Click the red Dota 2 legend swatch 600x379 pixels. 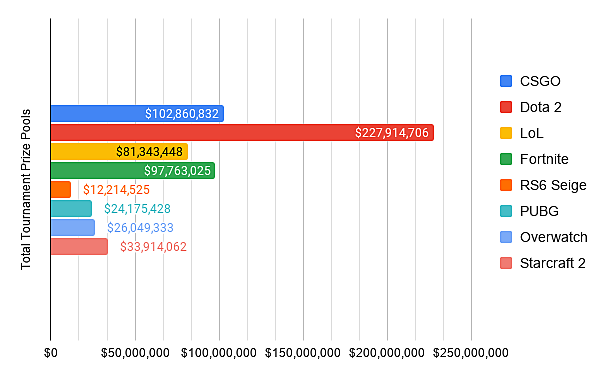click(506, 107)
